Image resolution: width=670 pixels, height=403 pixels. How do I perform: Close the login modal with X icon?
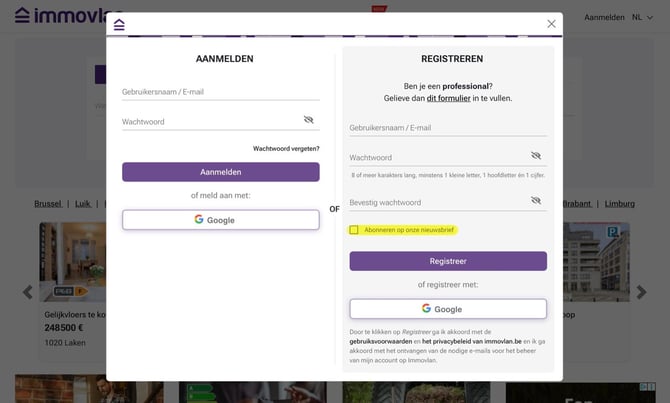click(x=551, y=24)
